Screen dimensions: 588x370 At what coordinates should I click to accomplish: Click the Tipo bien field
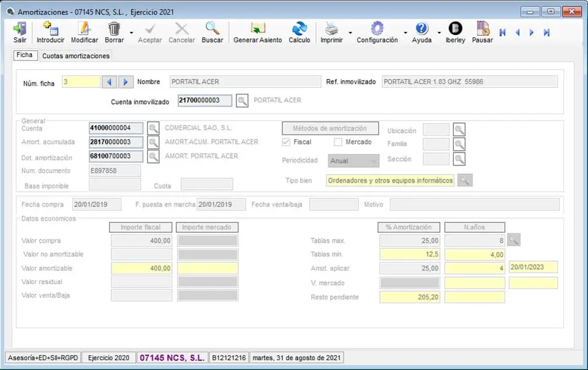(x=390, y=180)
